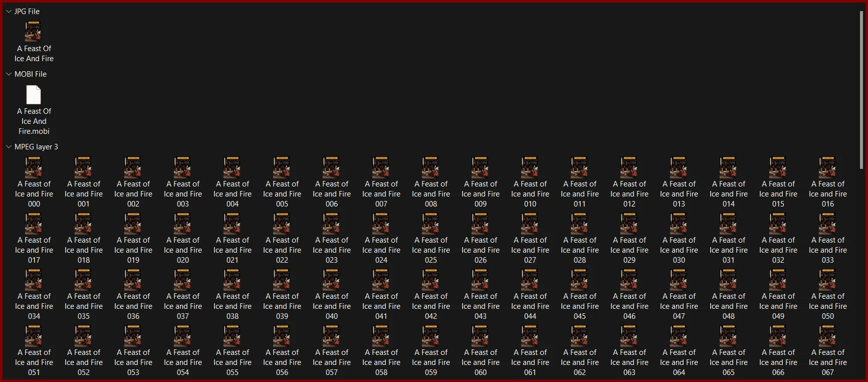Click the file name A Feast of Ice and Fire 032
868x382 pixels.
[778, 250]
